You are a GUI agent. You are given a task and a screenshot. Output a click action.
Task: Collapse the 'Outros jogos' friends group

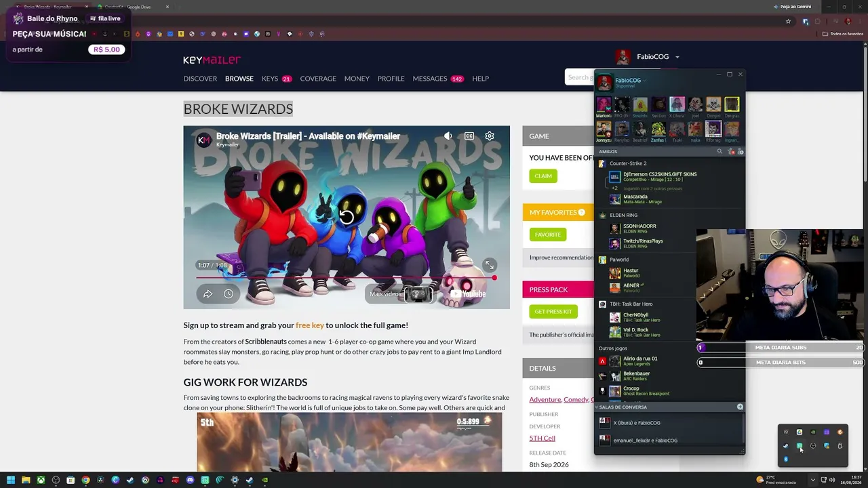(613, 348)
